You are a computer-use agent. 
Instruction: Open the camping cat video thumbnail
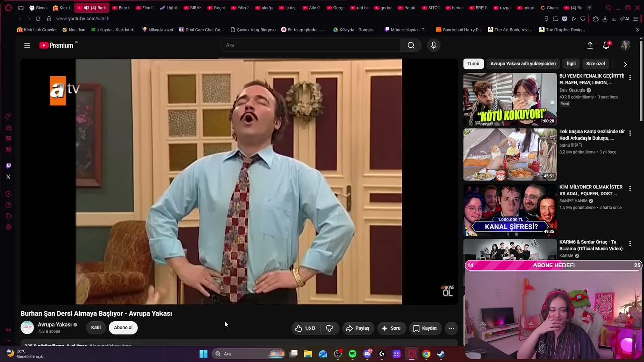point(510,155)
